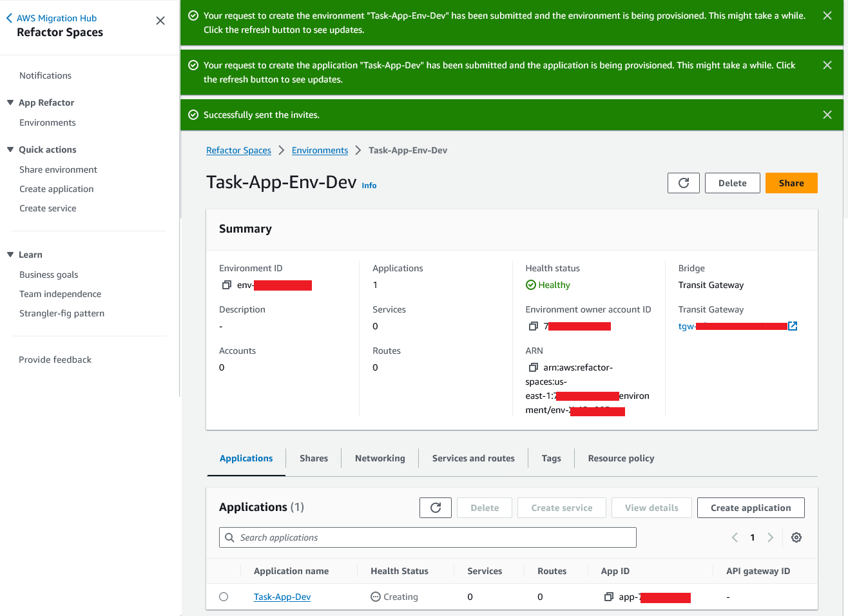Click the Delete application button

[485, 508]
